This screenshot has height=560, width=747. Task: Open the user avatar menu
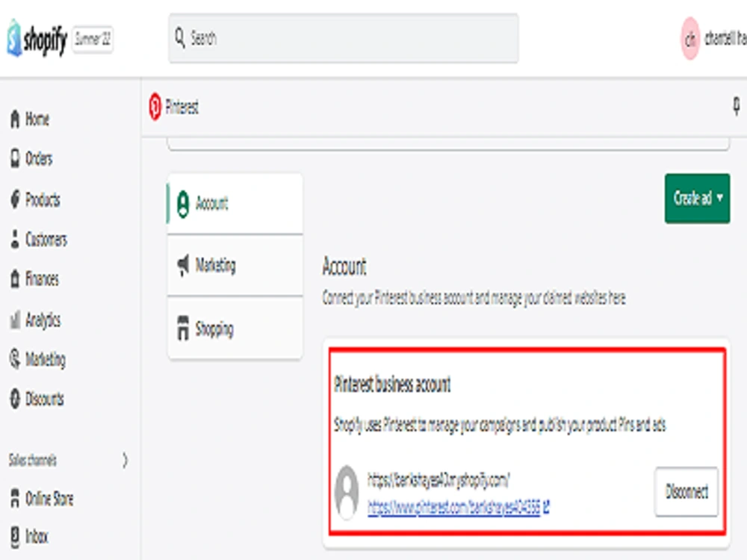[689, 39]
